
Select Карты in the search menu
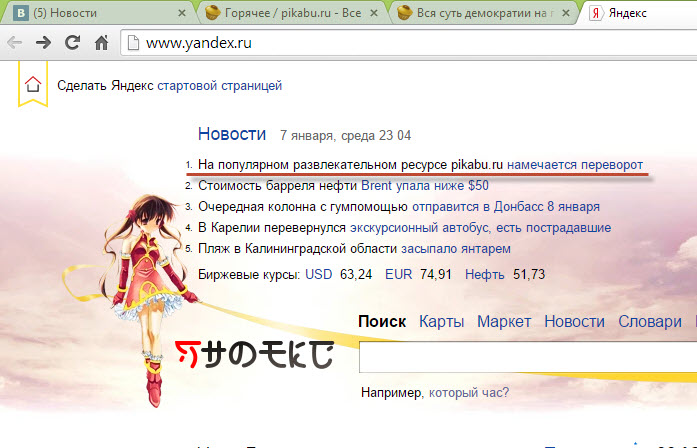pyautogui.click(x=441, y=321)
